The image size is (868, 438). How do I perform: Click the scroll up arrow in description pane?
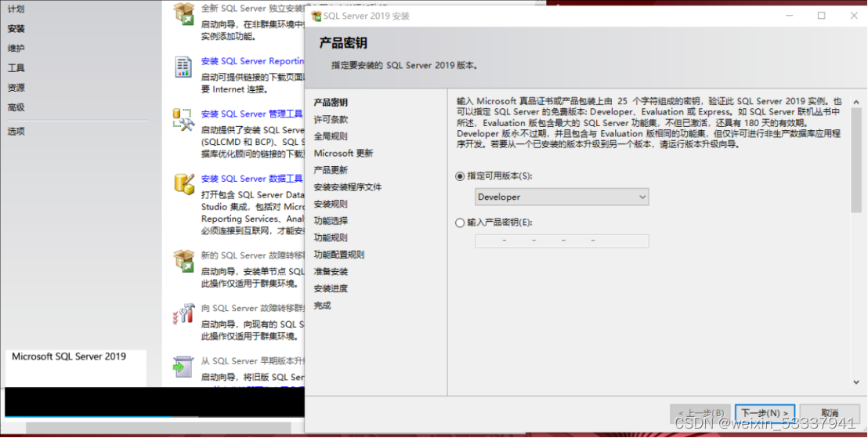tap(856, 103)
